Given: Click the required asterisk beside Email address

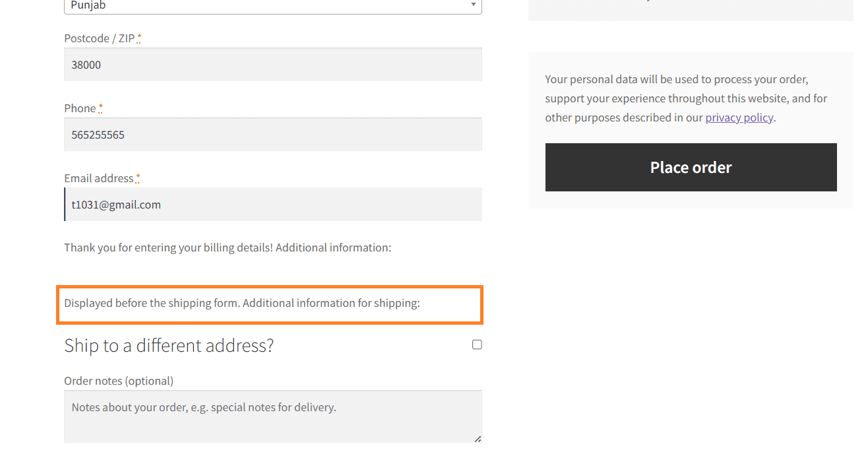Looking at the screenshot, I should 138,178.
